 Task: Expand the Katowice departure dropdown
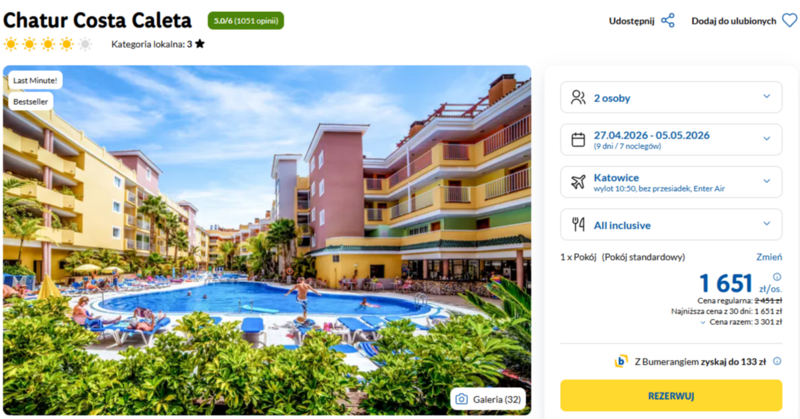[x=671, y=182]
